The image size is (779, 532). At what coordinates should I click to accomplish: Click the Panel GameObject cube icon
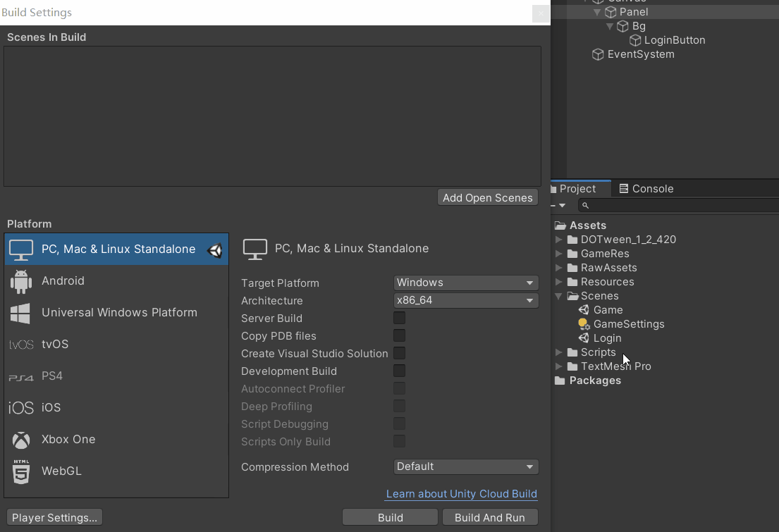coord(611,12)
